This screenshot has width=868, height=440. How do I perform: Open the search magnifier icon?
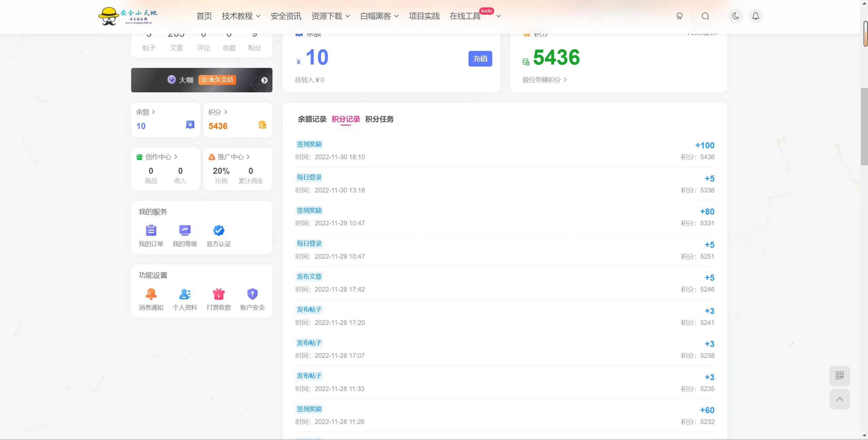tap(705, 16)
